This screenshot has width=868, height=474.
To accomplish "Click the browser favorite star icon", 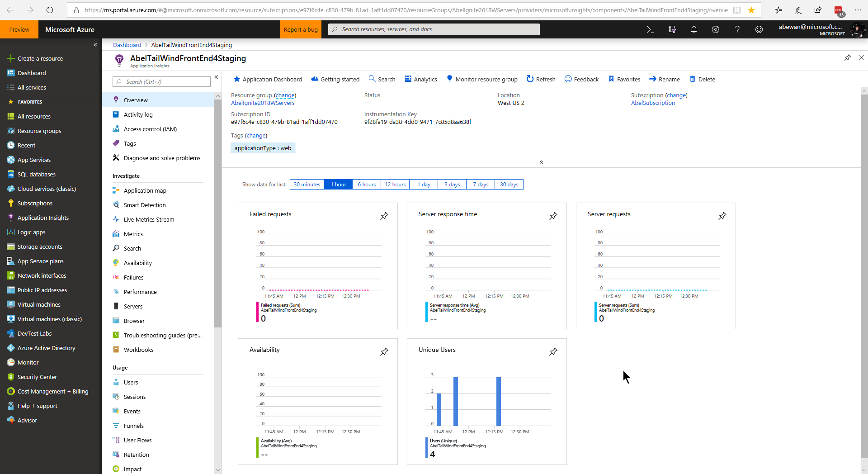I will click(x=751, y=10).
